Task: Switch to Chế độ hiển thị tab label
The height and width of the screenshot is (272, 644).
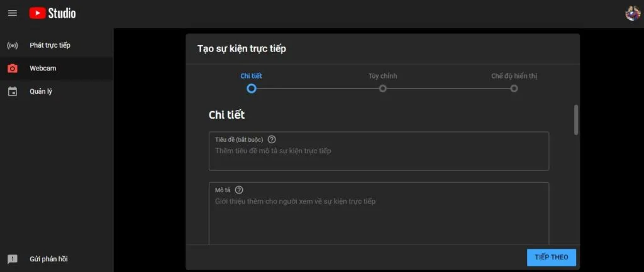Action: (514, 76)
